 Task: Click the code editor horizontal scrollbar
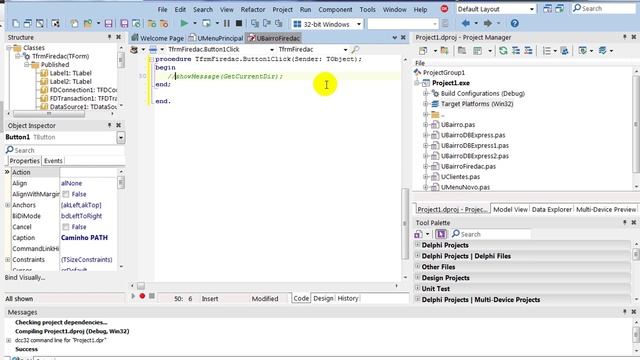pos(264,286)
